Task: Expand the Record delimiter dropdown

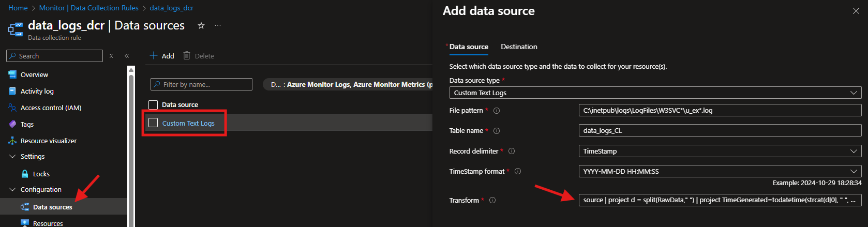Action: coord(719,152)
